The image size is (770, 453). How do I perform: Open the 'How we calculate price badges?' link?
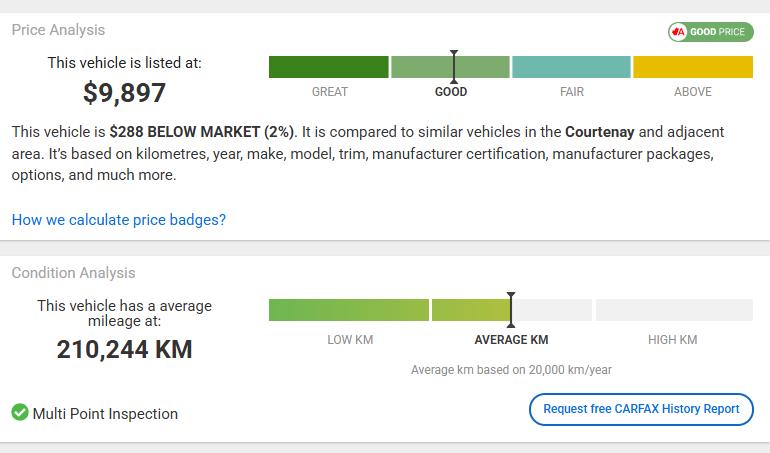119,220
